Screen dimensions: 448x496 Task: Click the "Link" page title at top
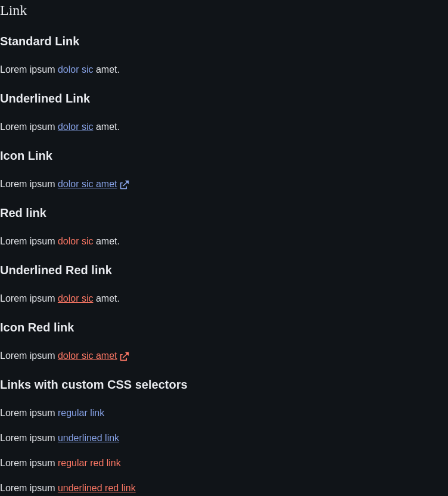coord(13,11)
